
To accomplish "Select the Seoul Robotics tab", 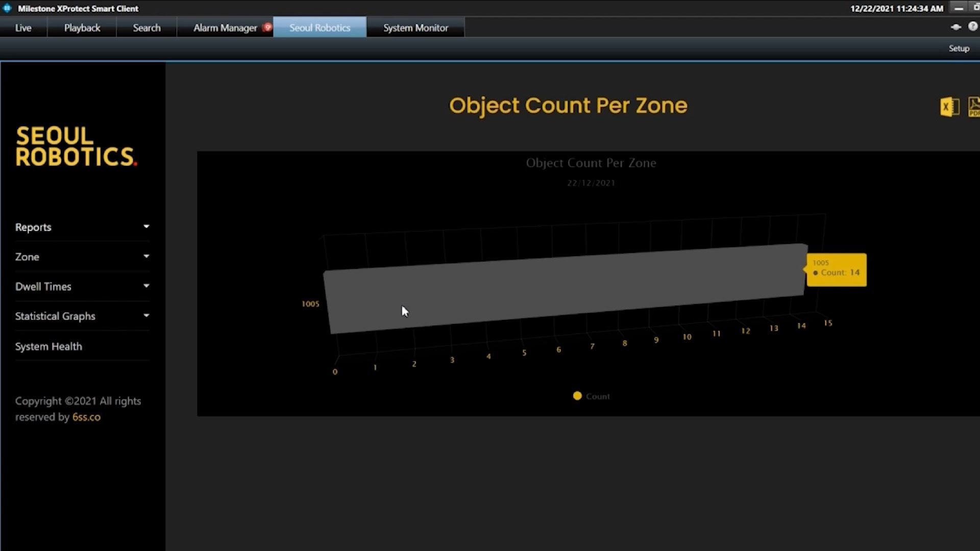I will tap(320, 28).
